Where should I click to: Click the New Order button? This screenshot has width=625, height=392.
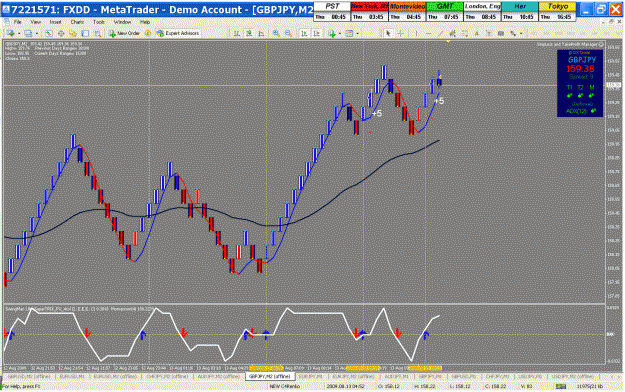pyautogui.click(x=124, y=34)
